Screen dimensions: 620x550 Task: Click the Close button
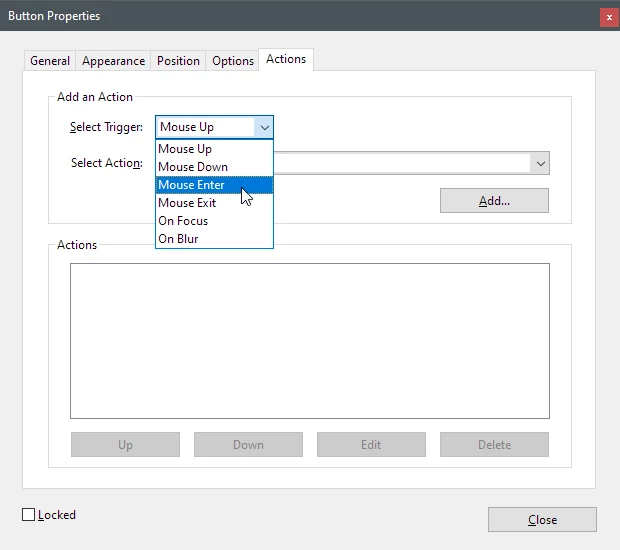[x=542, y=520]
